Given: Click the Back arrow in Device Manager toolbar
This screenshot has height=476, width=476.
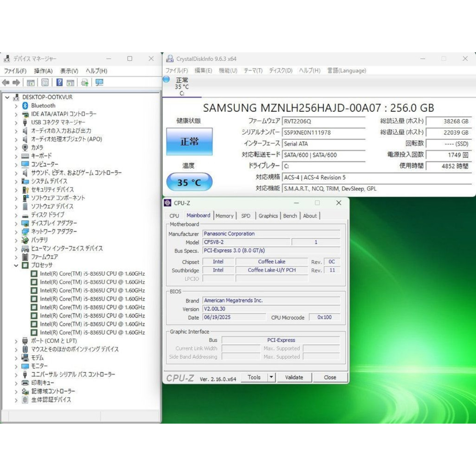Looking at the screenshot, I should (6, 82).
